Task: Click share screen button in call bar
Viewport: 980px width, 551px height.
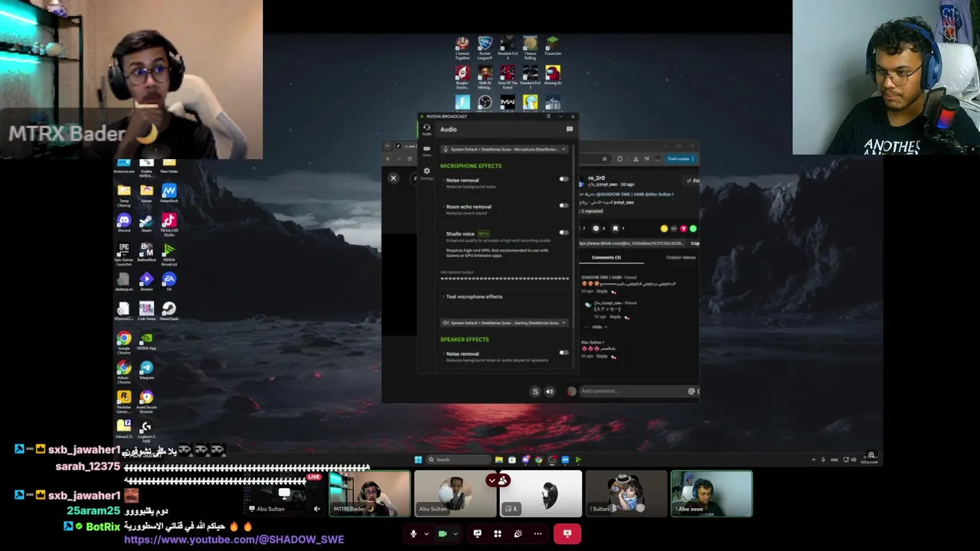Action: point(477,533)
